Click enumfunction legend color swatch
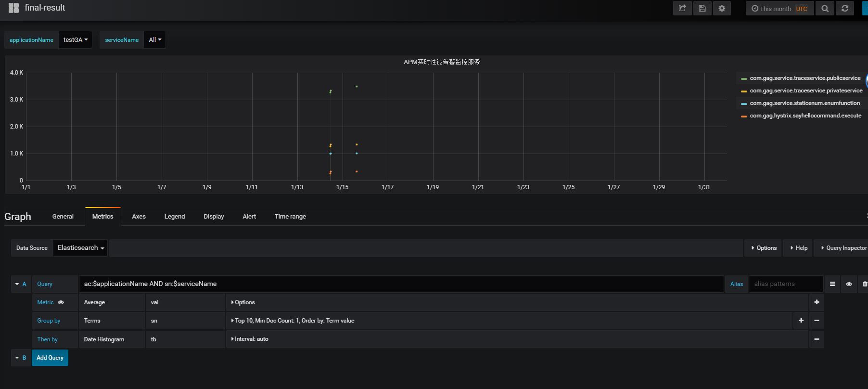 744,104
